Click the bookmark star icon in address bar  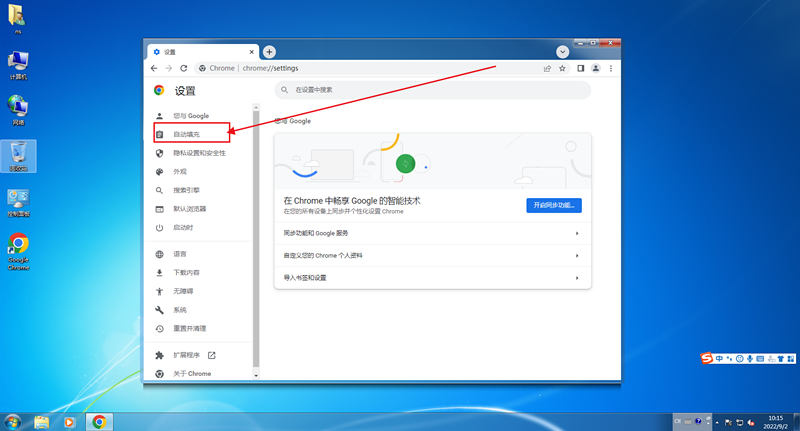pyautogui.click(x=563, y=68)
